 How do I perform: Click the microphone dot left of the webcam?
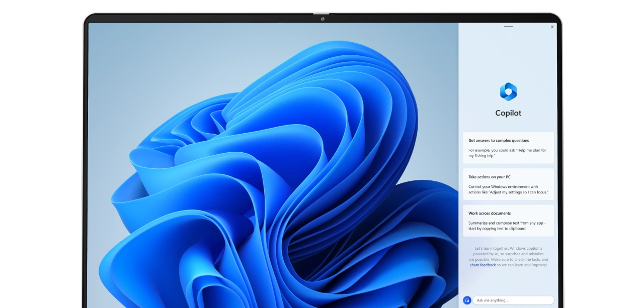point(280,19)
